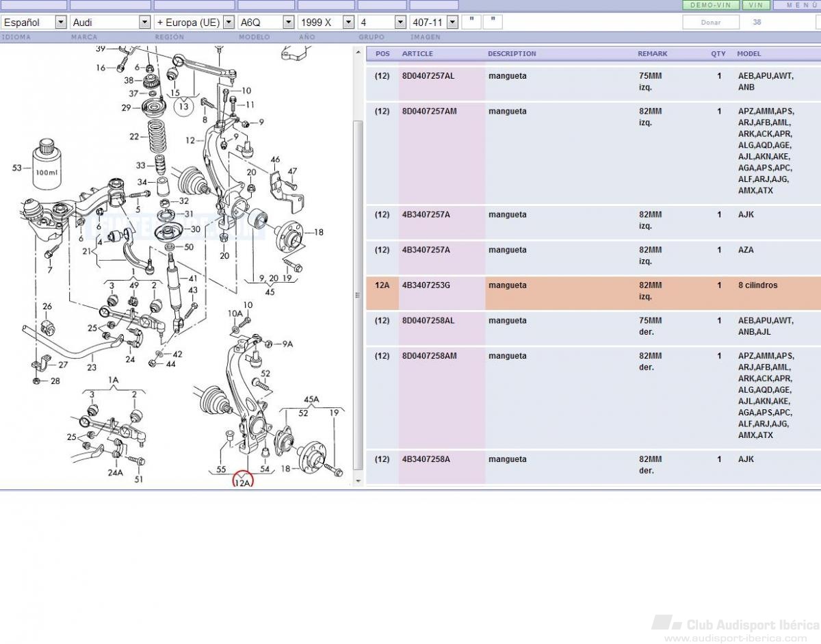
Task: Click callout number 46 in the diagram
Action: [x=275, y=159]
